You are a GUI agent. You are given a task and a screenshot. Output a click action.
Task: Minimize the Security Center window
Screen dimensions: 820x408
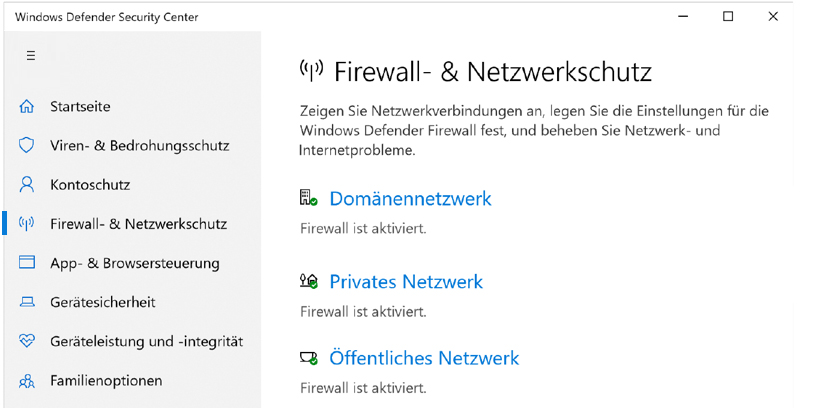pos(683,16)
